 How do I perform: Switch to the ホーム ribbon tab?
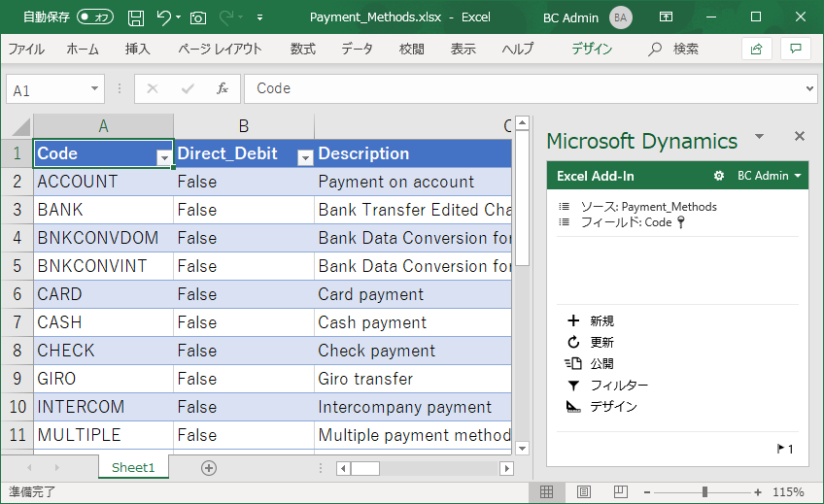pos(83,50)
